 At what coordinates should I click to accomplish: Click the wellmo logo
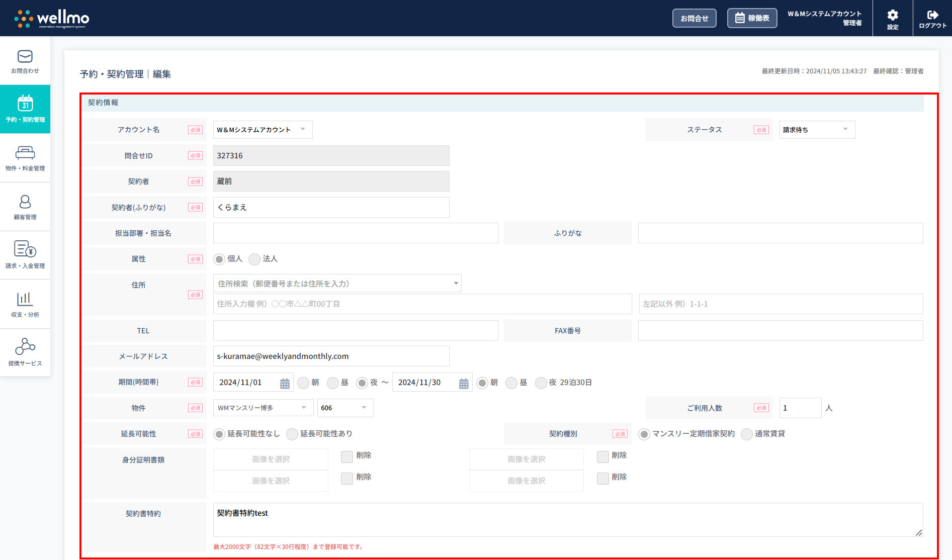51,19
